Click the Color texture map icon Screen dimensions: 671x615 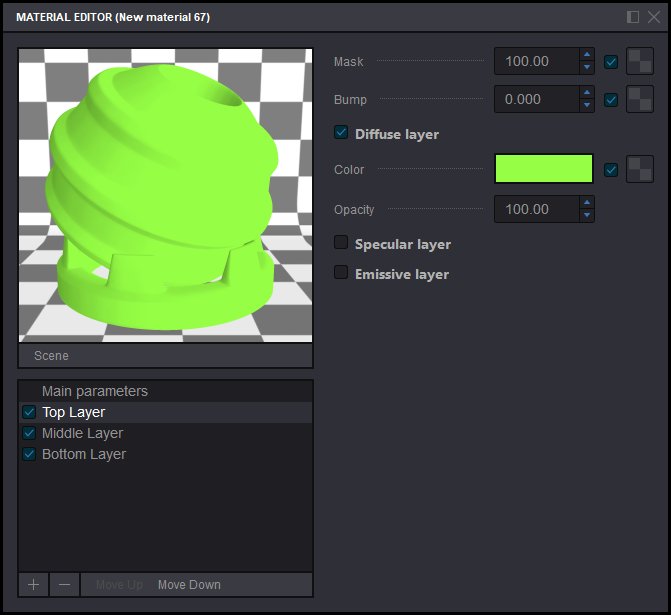tap(640, 170)
